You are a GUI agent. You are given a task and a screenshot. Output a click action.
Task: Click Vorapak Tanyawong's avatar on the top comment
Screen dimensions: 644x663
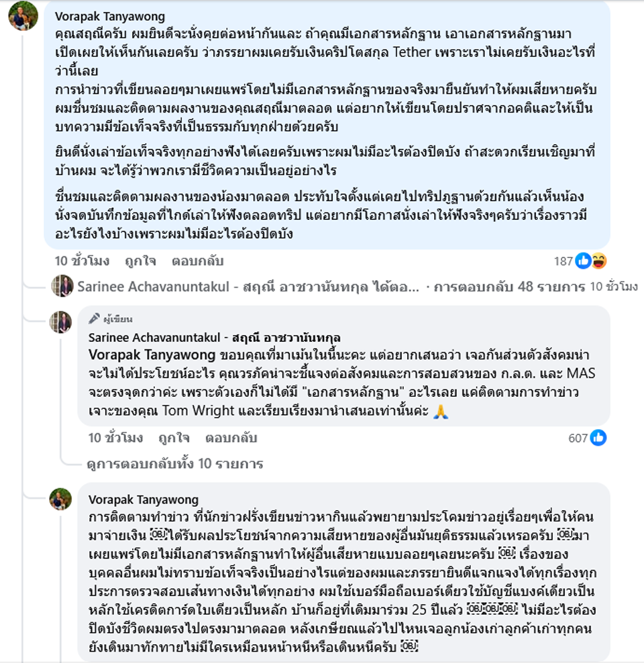coord(22,15)
